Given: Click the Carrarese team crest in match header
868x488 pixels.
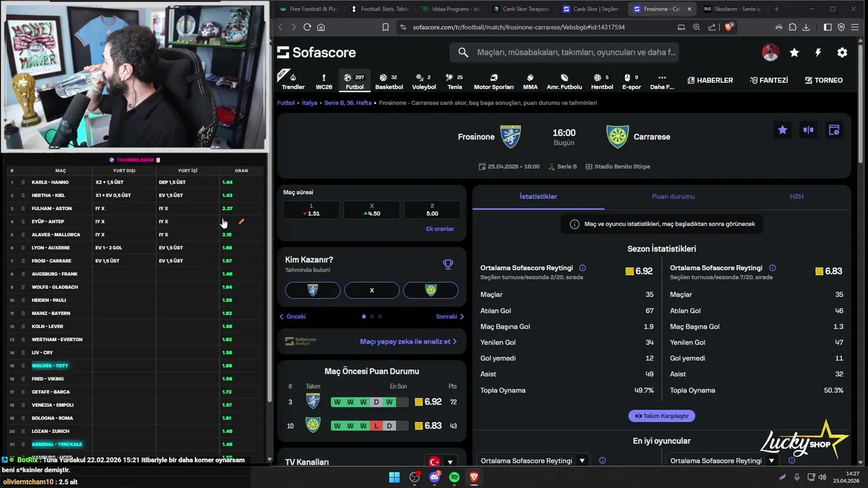Looking at the screenshot, I should click(x=618, y=136).
